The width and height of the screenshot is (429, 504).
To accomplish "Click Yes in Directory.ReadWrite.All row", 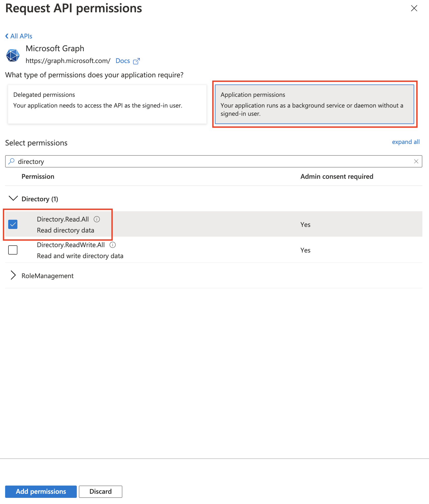I will 305,250.
